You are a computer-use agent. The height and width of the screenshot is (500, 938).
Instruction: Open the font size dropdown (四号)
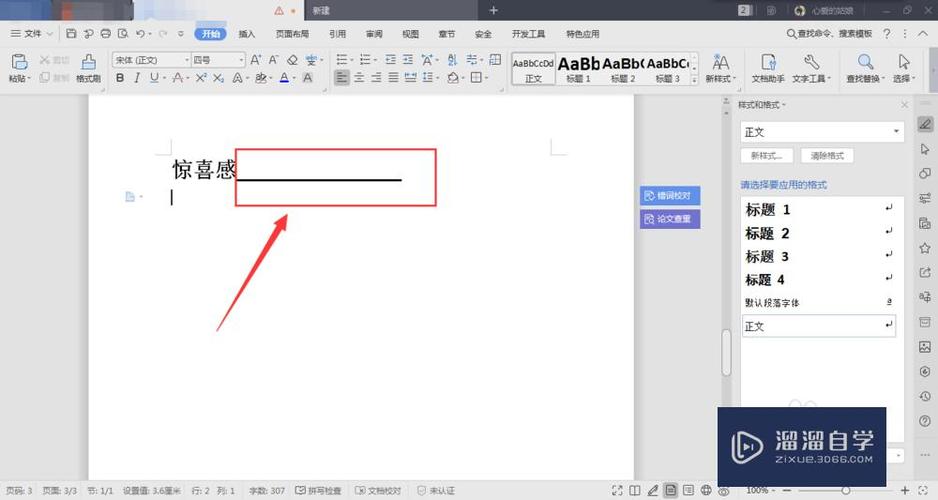tap(241, 60)
